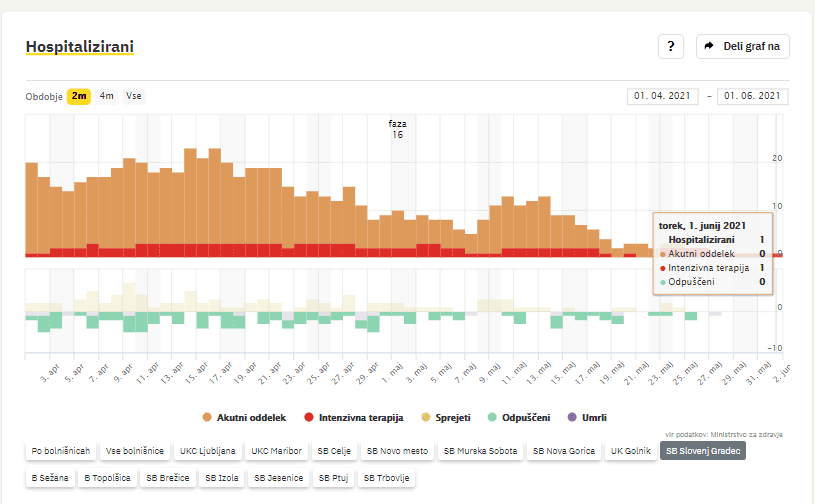This screenshot has width=815, height=504.
Task: Click the SB Slovenj Gradec filter
Action: tap(703, 451)
